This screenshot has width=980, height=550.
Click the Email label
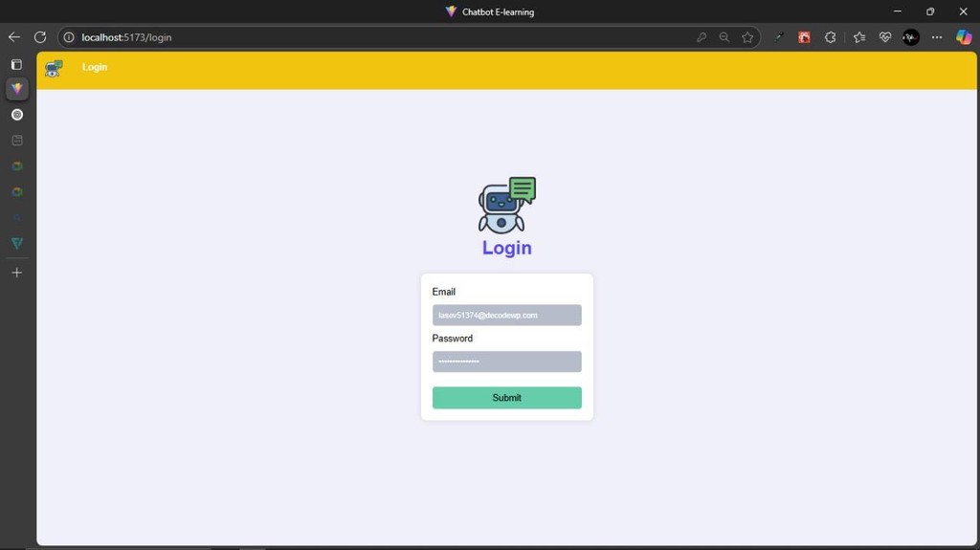444,292
